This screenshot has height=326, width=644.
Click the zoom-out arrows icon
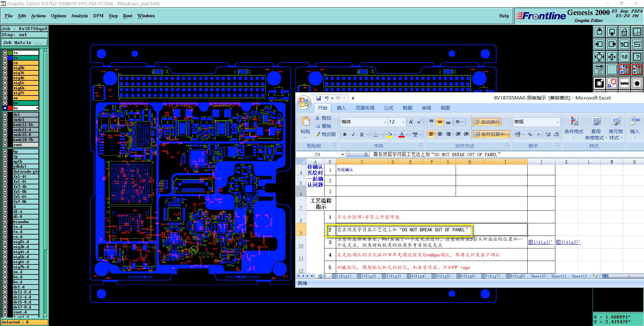[x=599, y=57]
